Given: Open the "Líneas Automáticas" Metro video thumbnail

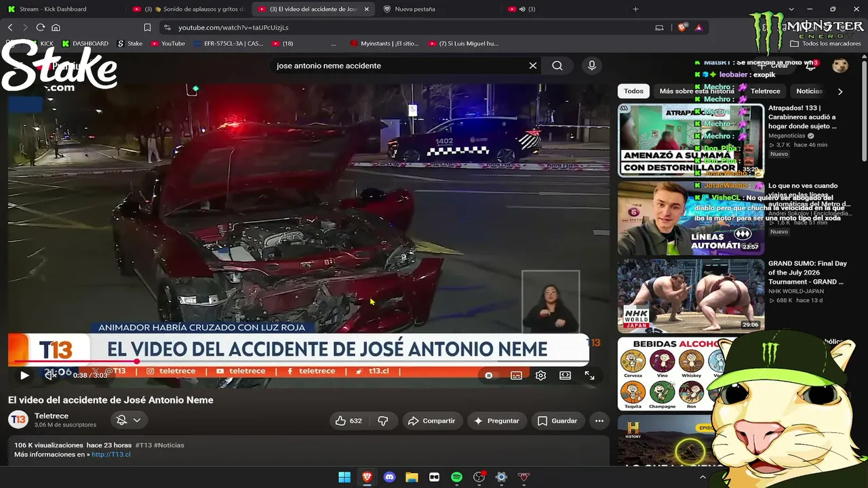Looking at the screenshot, I should 691,218.
